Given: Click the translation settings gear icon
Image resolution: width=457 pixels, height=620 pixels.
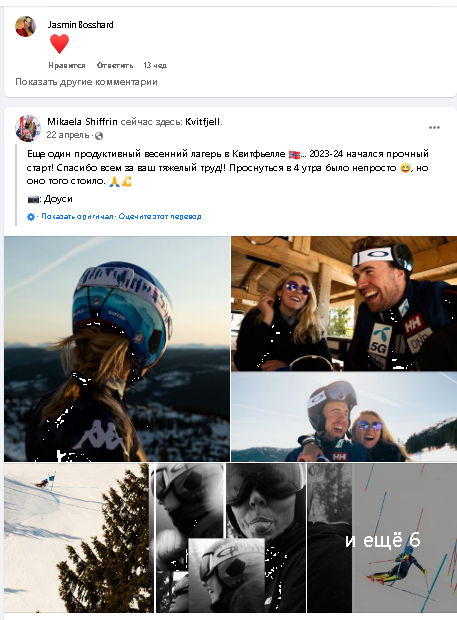Looking at the screenshot, I should click(31, 217).
